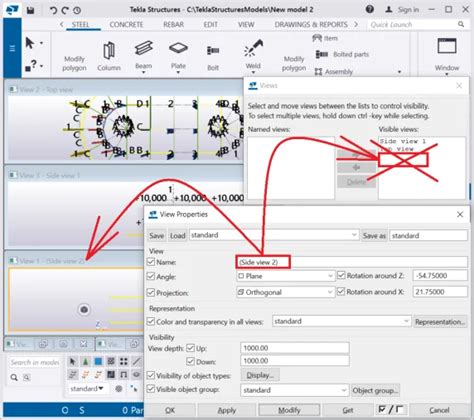Select the Weld tool
The height and width of the screenshot is (420, 474).
(x=253, y=54)
